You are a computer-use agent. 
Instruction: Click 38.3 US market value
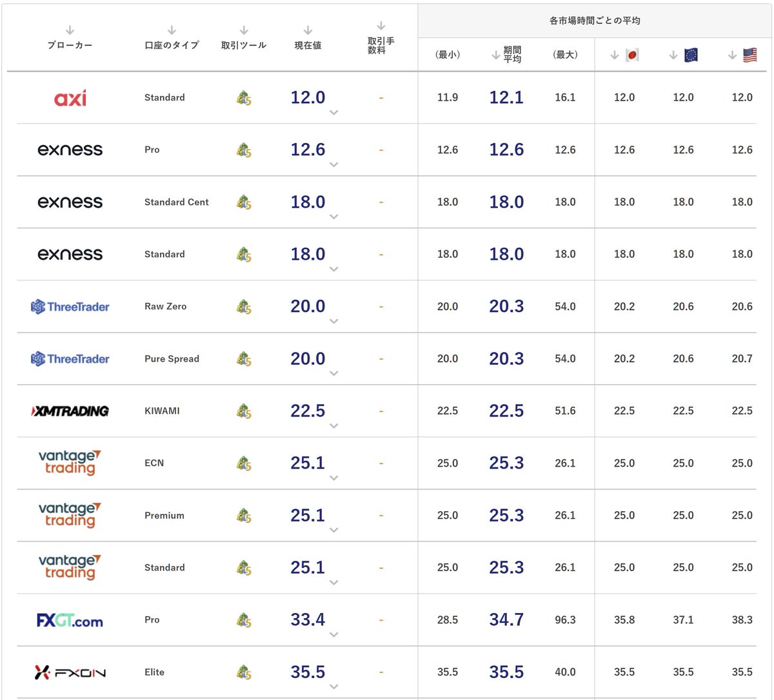click(742, 619)
